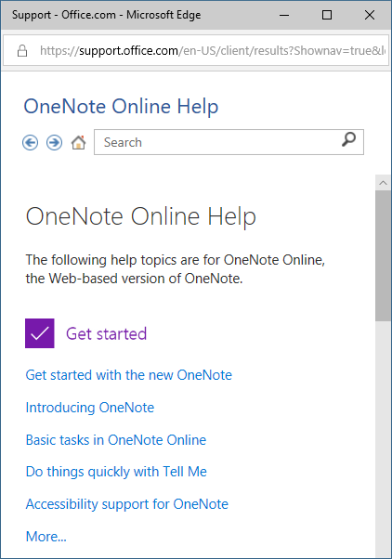This screenshot has height=559, width=392.
Task: Open the Introducing OneNote article
Action: coord(90,408)
